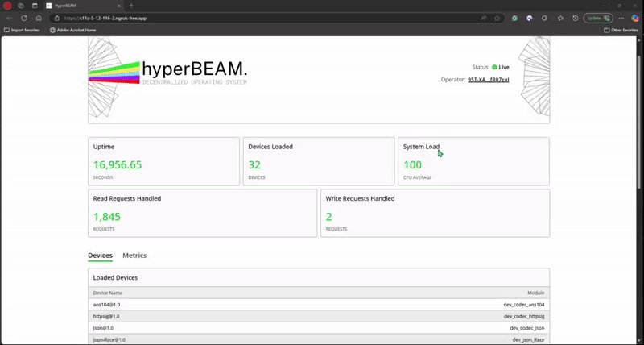This screenshot has height=345, width=644.
Task: Select the HyperBEAM browser tab
Action: (x=84, y=6)
